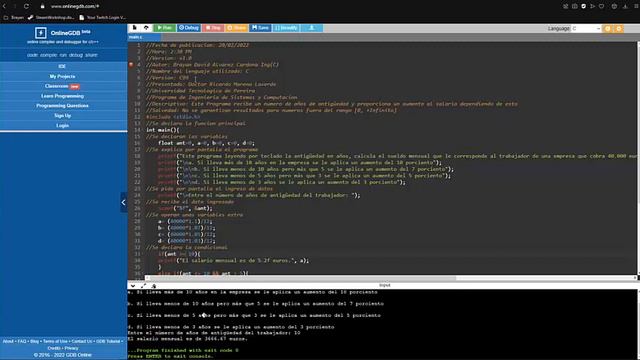Click the orange Share button

pos(236,28)
